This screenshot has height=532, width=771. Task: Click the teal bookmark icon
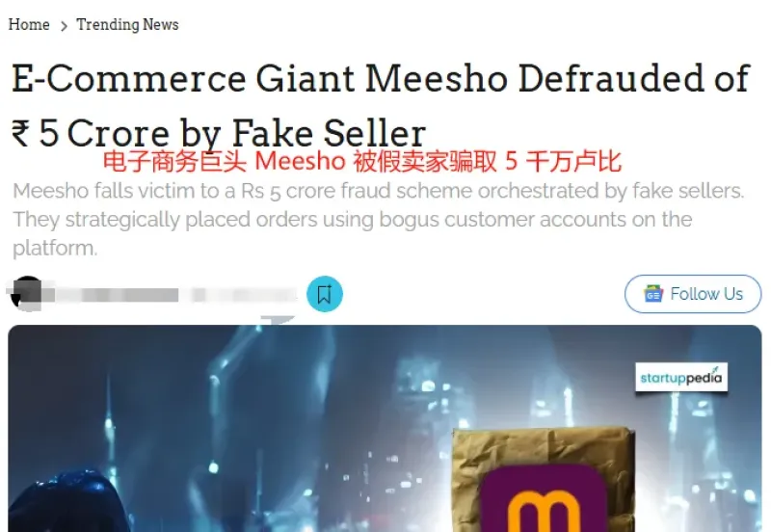click(x=325, y=294)
